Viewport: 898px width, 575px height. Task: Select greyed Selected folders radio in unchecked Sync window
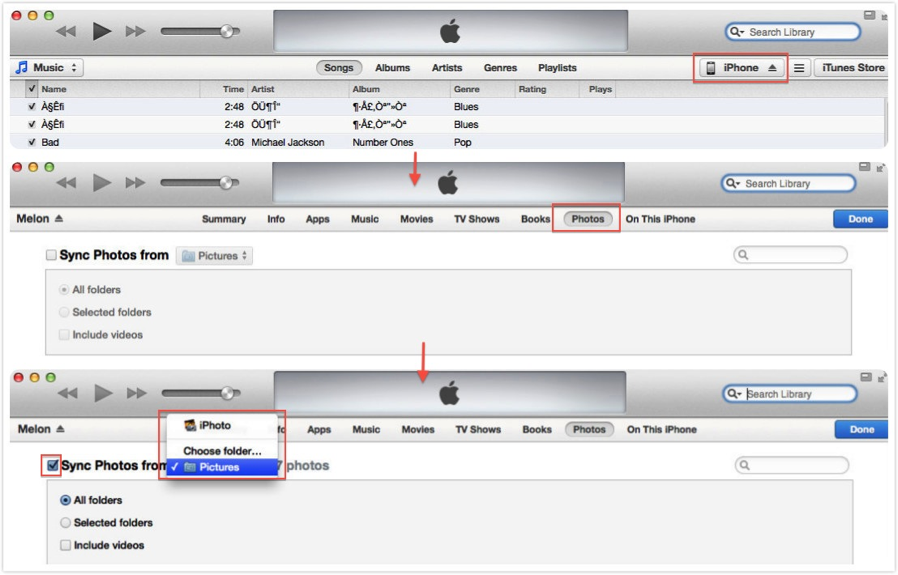(x=64, y=312)
